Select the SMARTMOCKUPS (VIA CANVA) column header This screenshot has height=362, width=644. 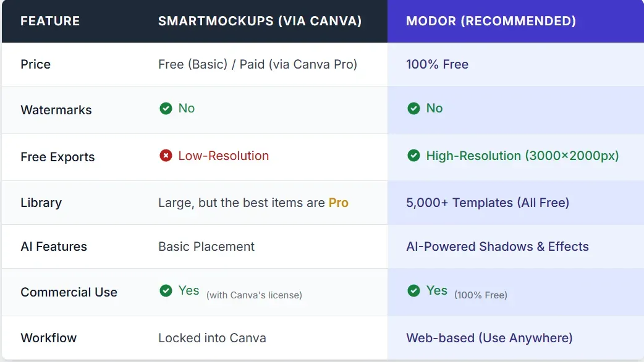pyautogui.click(x=260, y=21)
